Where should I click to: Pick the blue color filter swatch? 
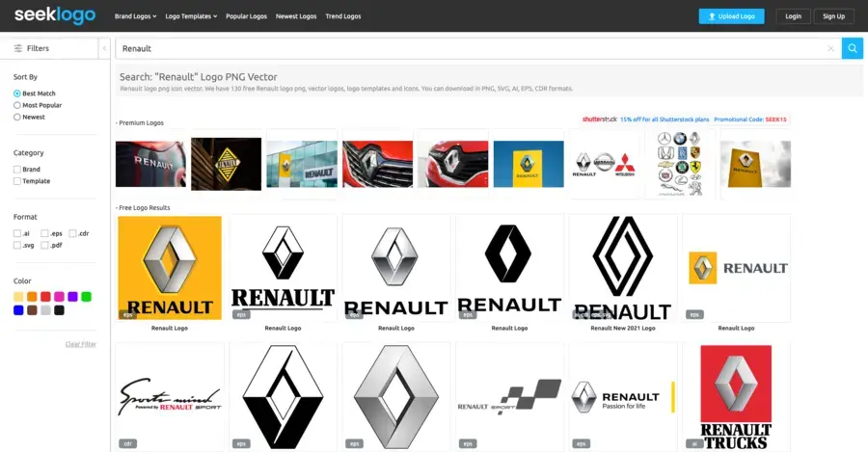click(x=18, y=310)
